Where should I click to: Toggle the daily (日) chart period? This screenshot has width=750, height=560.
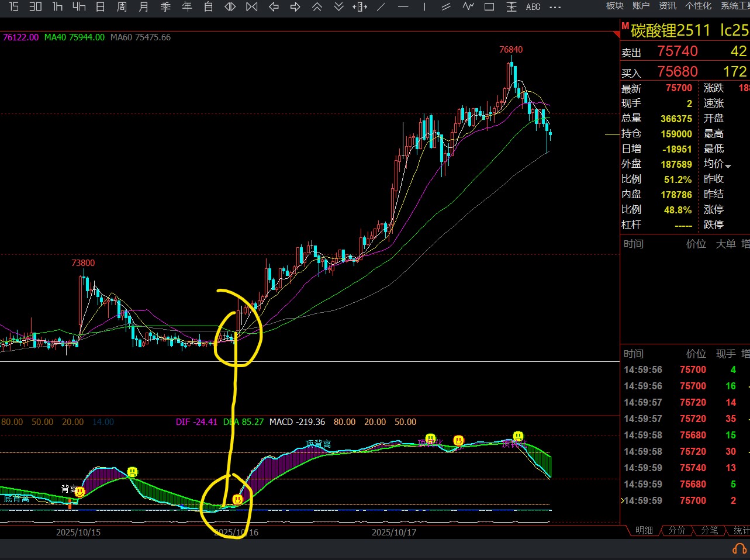pyautogui.click(x=100, y=7)
